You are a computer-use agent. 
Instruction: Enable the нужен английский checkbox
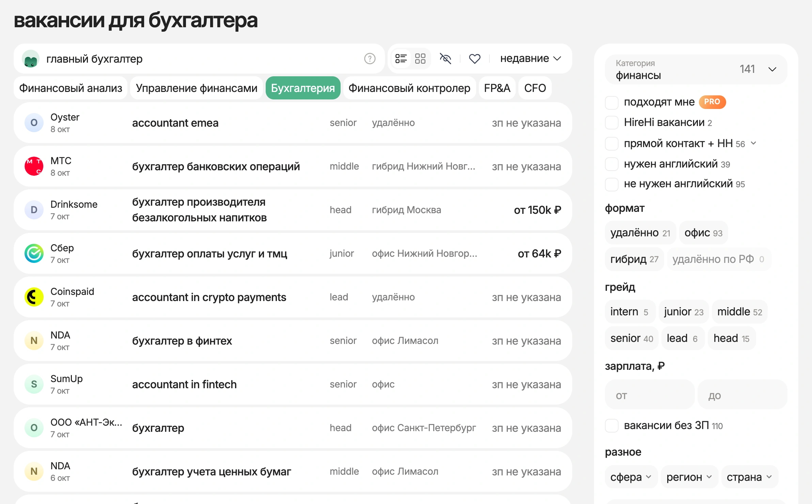pos(612,164)
